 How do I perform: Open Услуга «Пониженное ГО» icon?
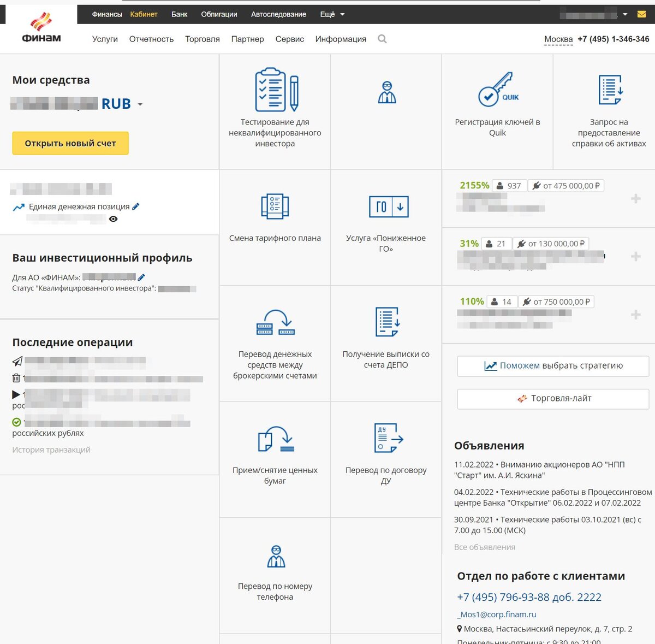[389, 206]
